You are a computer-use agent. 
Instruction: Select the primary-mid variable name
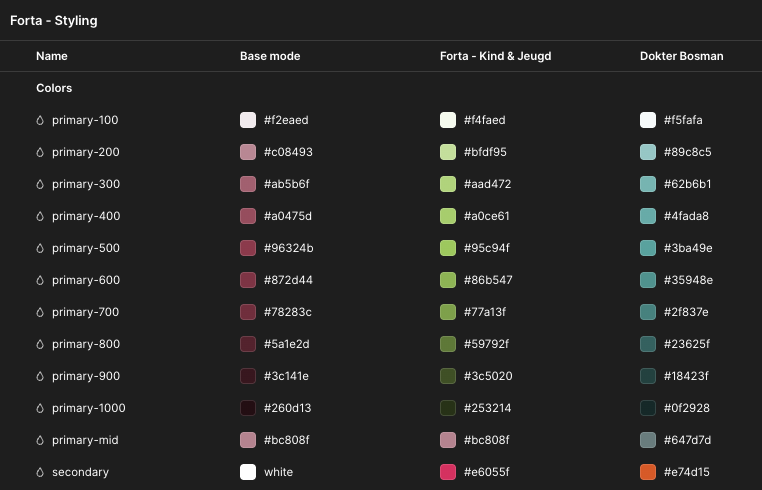click(85, 440)
